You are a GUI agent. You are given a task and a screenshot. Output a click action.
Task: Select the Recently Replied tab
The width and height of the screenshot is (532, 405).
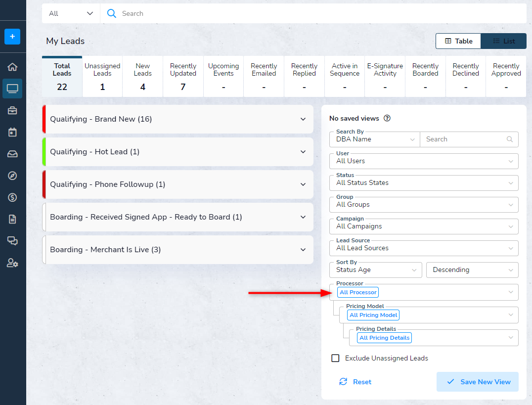pyautogui.click(x=305, y=77)
